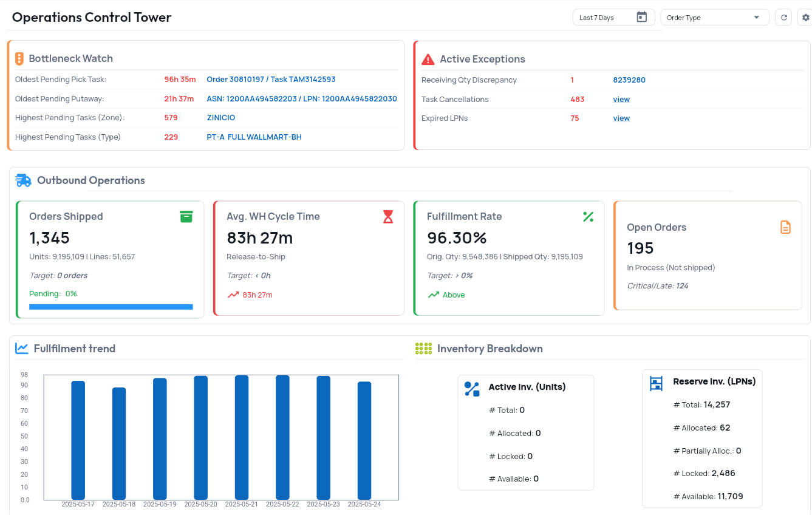Click the calendar icon in date filter
This screenshot has height=515, width=812.
[x=641, y=17]
